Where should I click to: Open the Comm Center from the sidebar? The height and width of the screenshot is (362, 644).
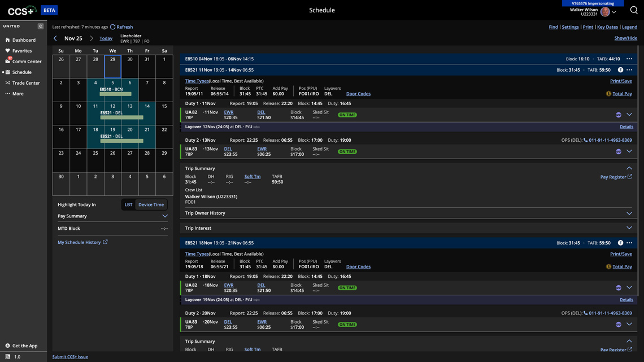click(27, 60)
